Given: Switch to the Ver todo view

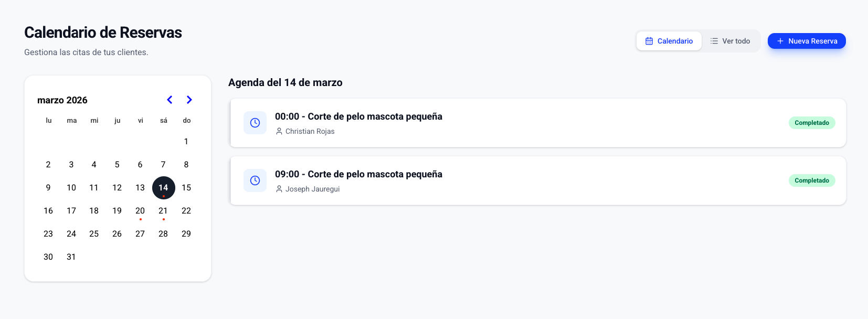Looking at the screenshot, I should coord(730,40).
